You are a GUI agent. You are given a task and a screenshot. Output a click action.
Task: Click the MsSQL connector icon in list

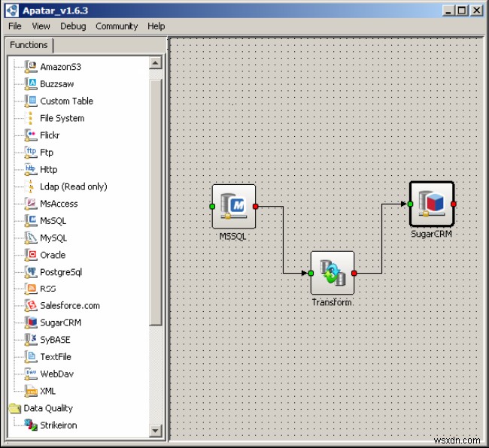31,220
